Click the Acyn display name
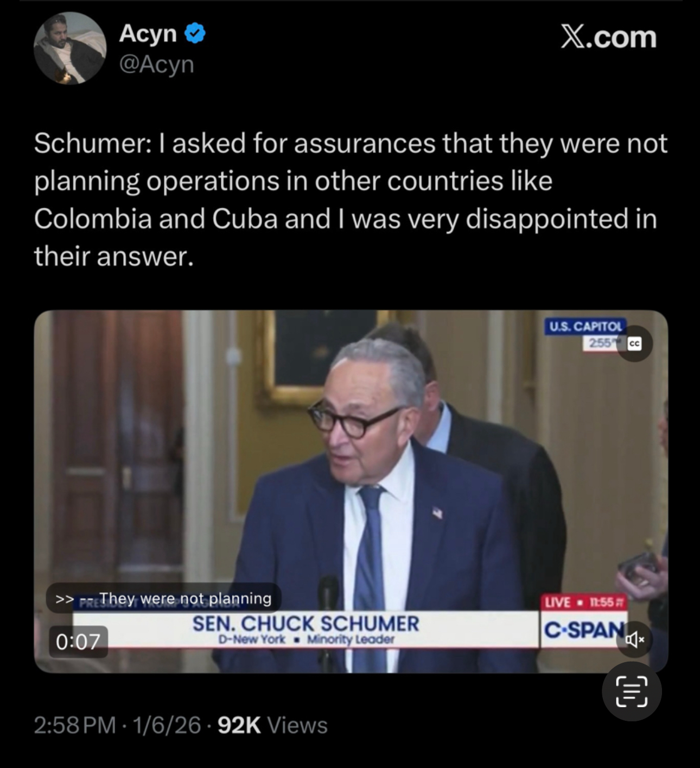 coord(148,34)
